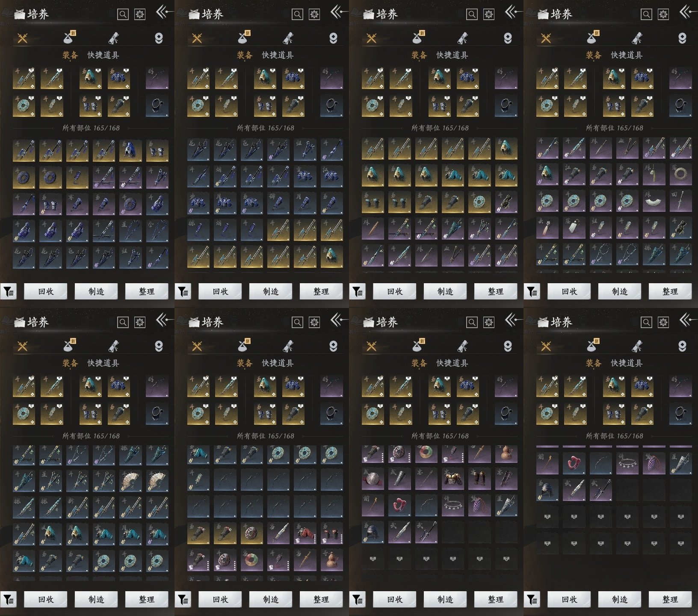Toggle the filter icon beside 回收 in bottom-left panel
The width and height of the screenshot is (698, 616).
click(9, 600)
